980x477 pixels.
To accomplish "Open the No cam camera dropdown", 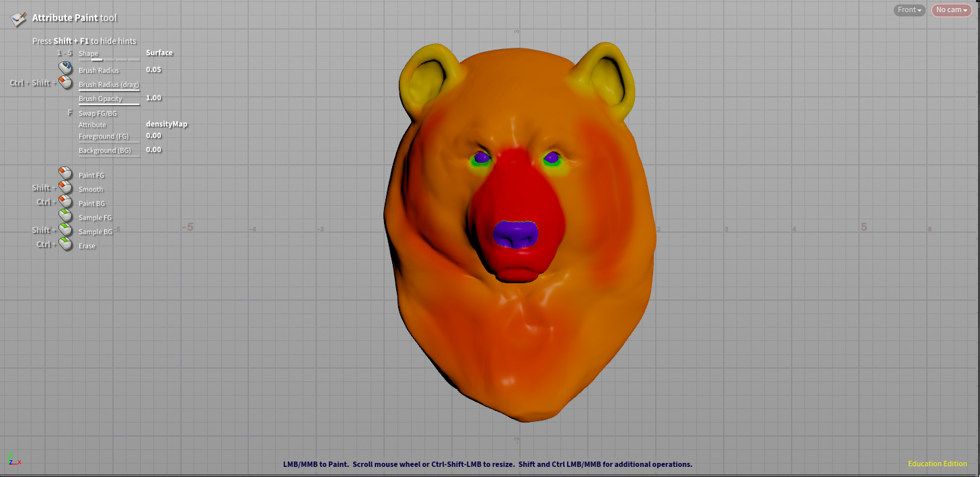I will coord(951,10).
